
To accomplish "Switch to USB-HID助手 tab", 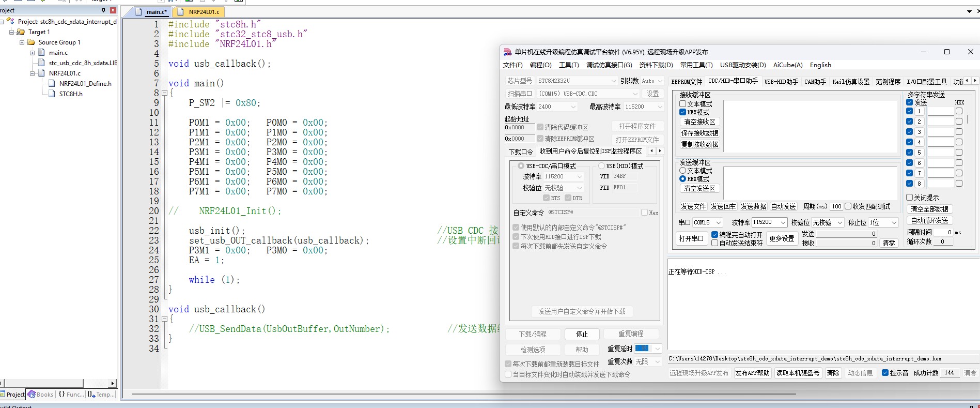I will 781,82.
